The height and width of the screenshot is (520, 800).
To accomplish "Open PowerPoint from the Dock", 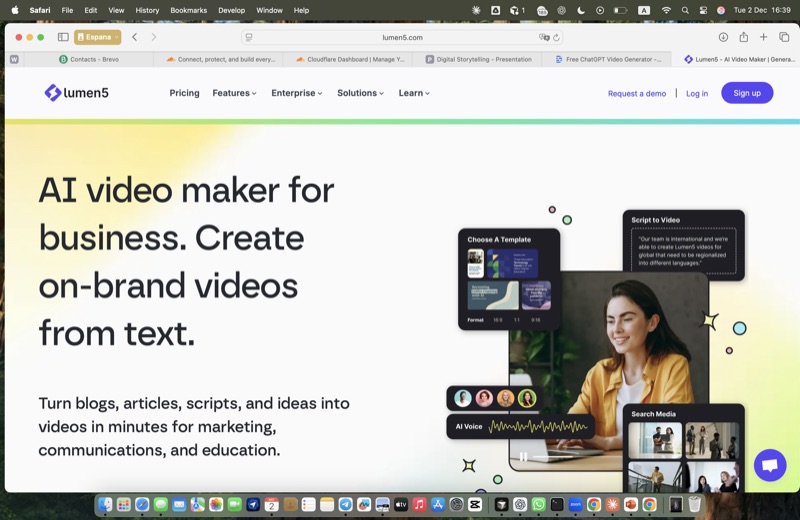I will pos(631,505).
